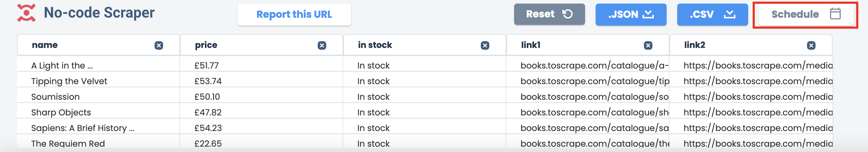Image resolution: width=868 pixels, height=152 pixels.
Task: Remove the name column
Action: click(159, 45)
